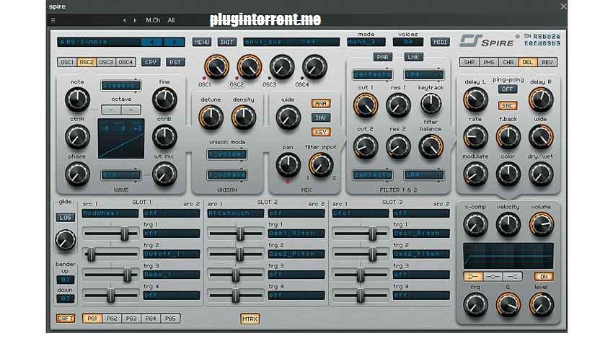
Task: Switch to the OSC3 tab
Action: (x=106, y=62)
